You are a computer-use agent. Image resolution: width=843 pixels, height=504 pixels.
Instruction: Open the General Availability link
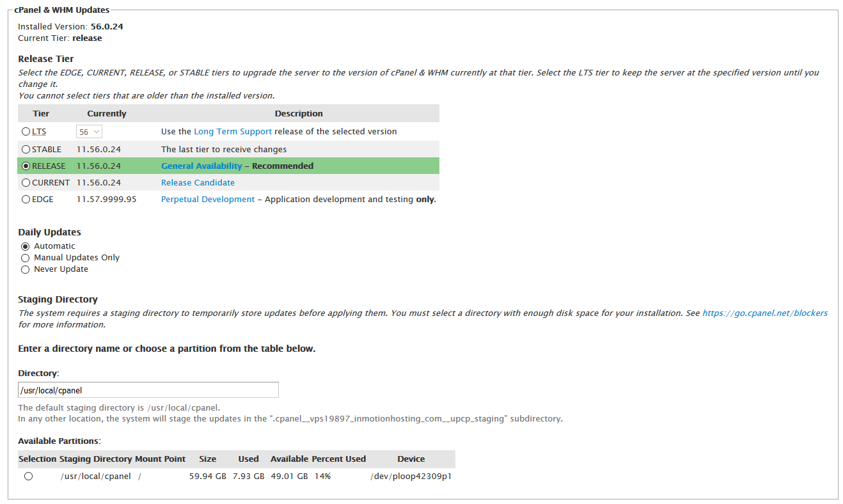pos(201,166)
